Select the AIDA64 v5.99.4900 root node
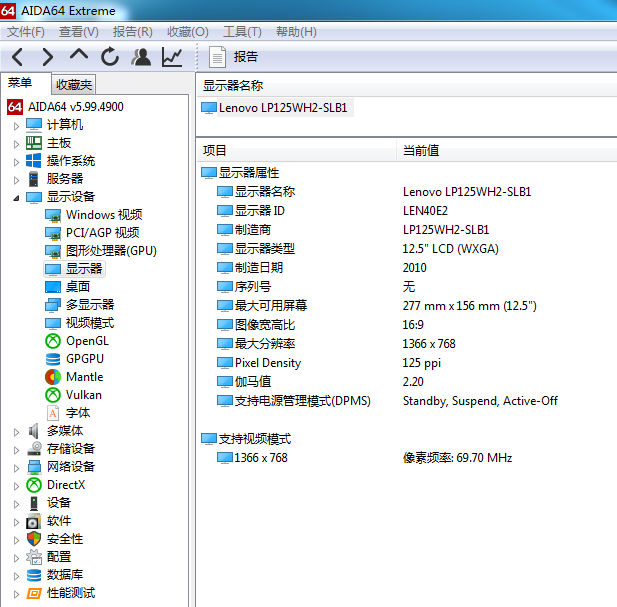The height and width of the screenshot is (607, 617). (x=76, y=107)
